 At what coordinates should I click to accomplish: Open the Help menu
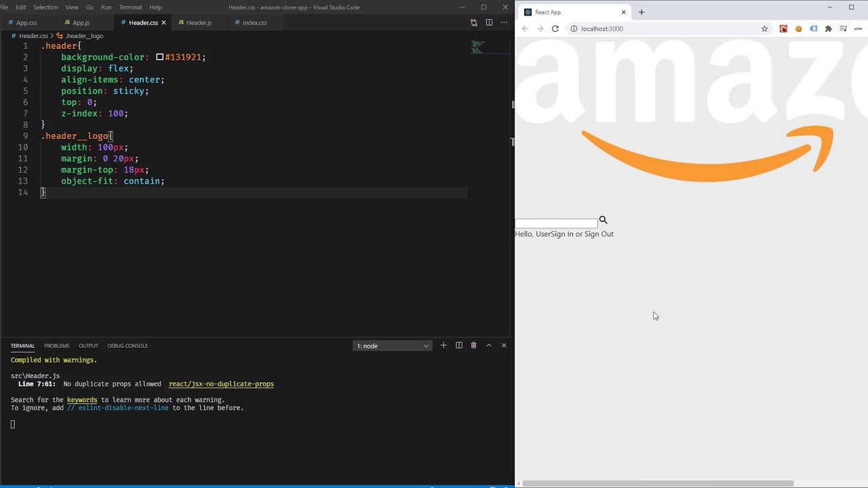pos(156,7)
